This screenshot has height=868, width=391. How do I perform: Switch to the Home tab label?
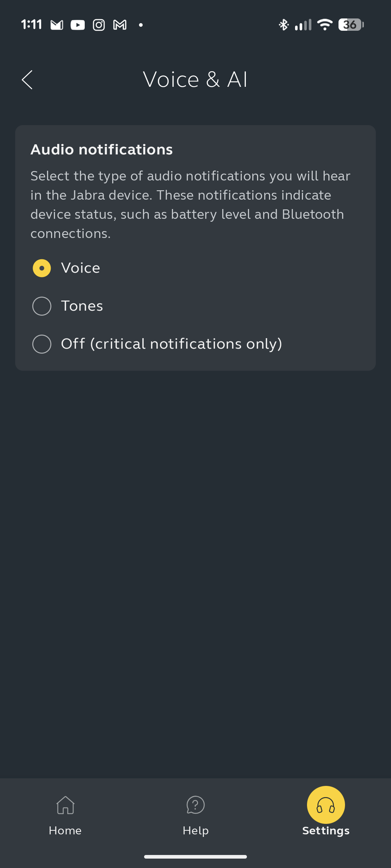point(65,830)
